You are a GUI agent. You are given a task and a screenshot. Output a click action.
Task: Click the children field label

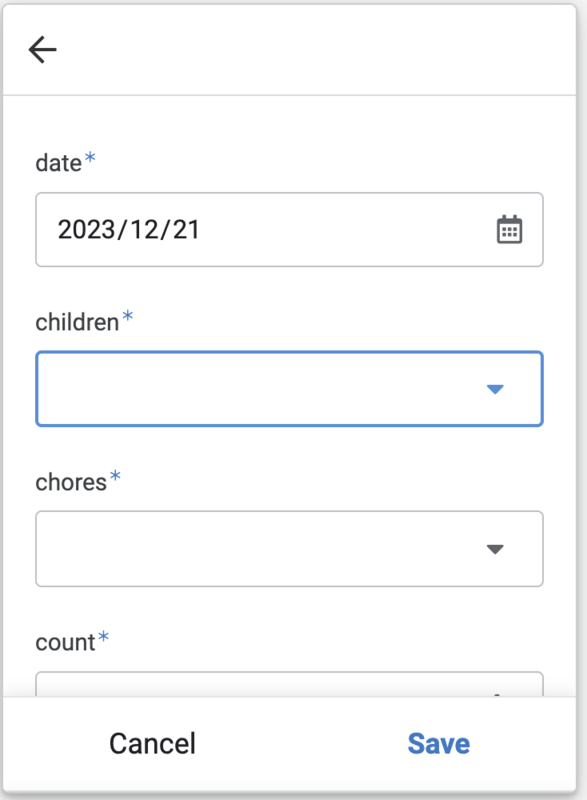pyautogui.click(x=77, y=322)
